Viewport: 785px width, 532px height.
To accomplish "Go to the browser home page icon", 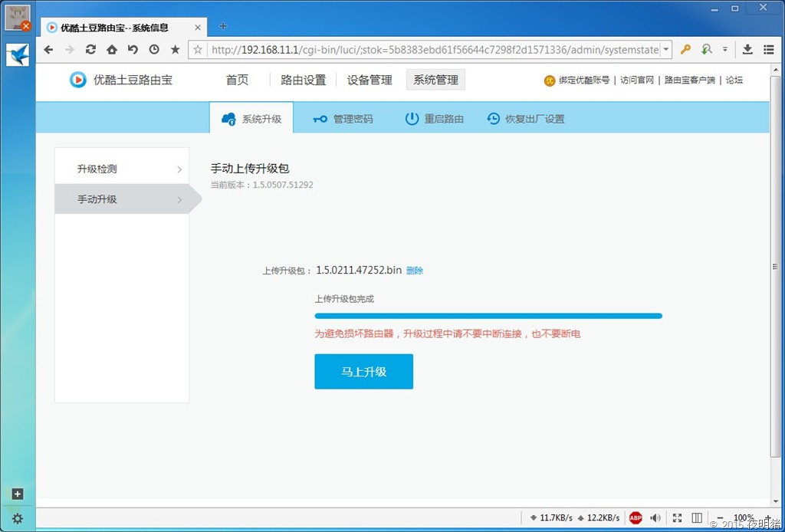I will pyautogui.click(x=112, y=50).
